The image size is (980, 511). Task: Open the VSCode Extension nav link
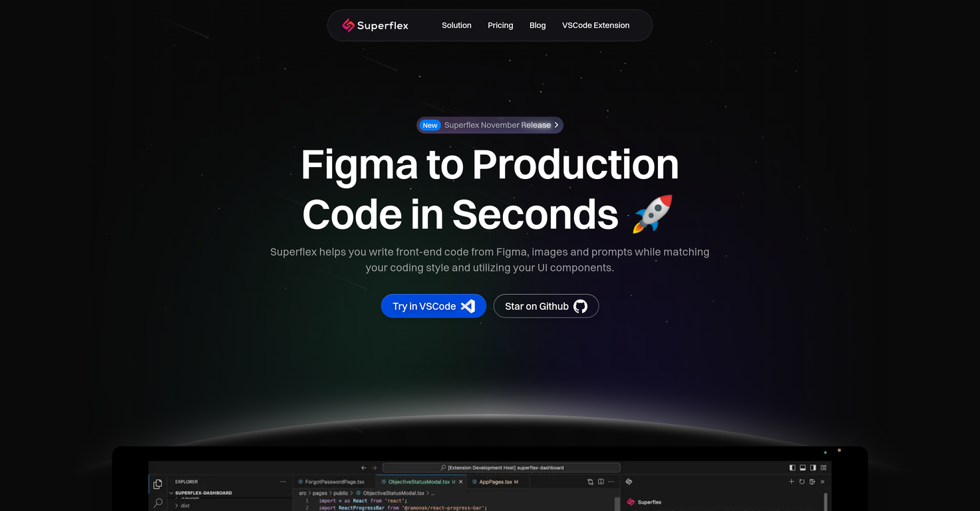[x=595, y=25]
